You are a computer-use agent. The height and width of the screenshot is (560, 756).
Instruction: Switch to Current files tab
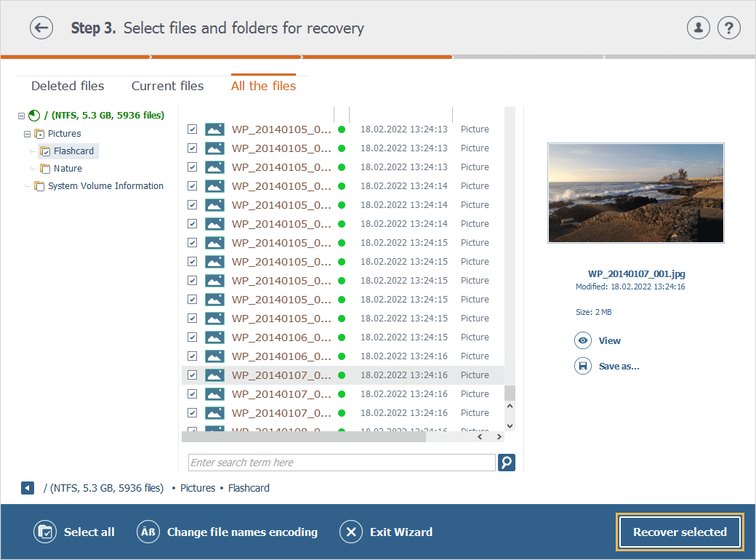pos(167,86)
